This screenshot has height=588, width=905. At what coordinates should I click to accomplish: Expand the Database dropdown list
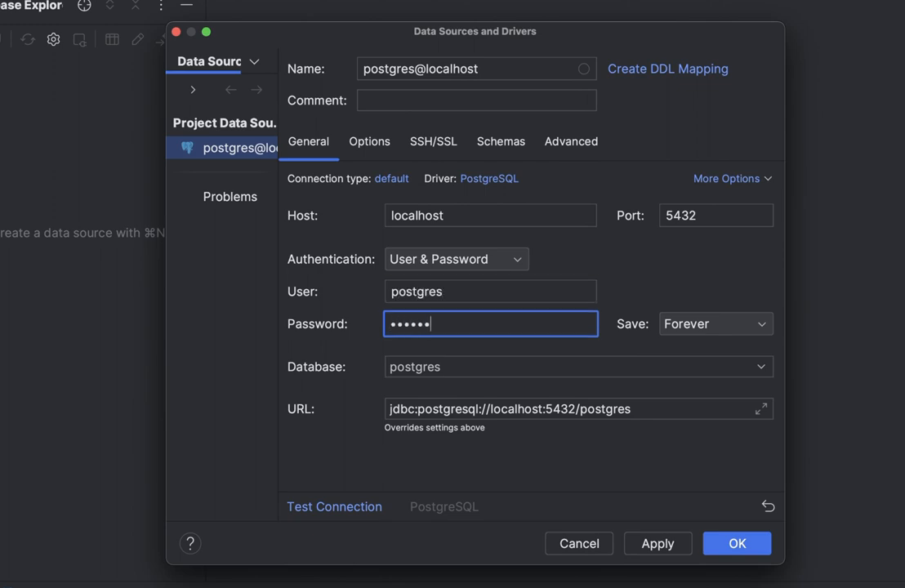(x=760, y=367)
